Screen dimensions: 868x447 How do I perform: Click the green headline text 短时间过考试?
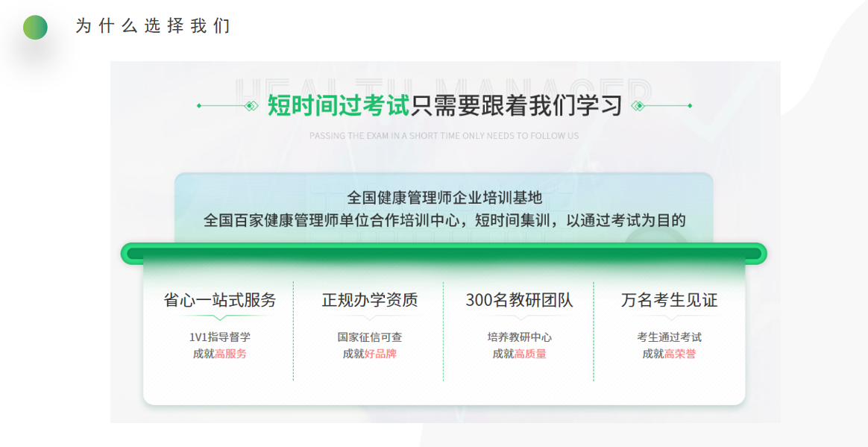(x=339, y=106)
